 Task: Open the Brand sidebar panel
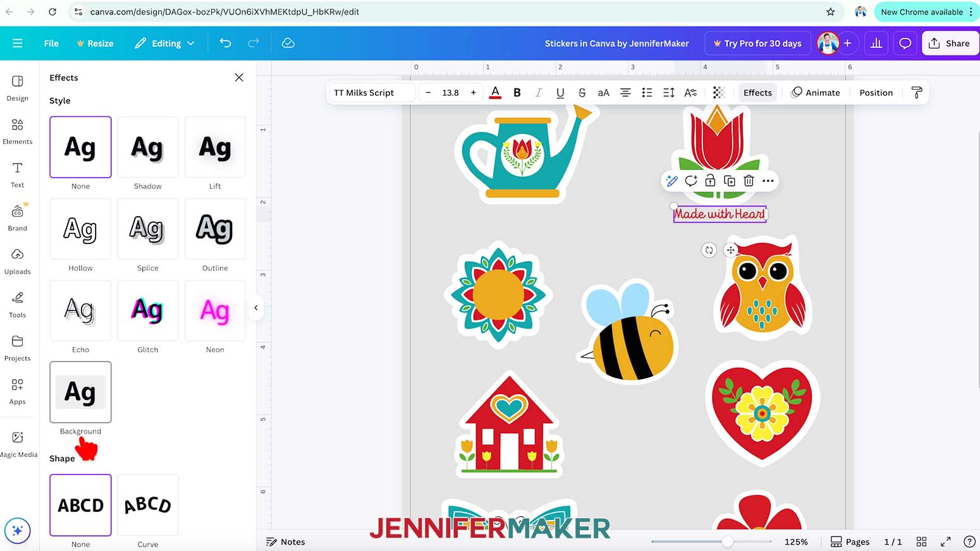tap(18, 218)
